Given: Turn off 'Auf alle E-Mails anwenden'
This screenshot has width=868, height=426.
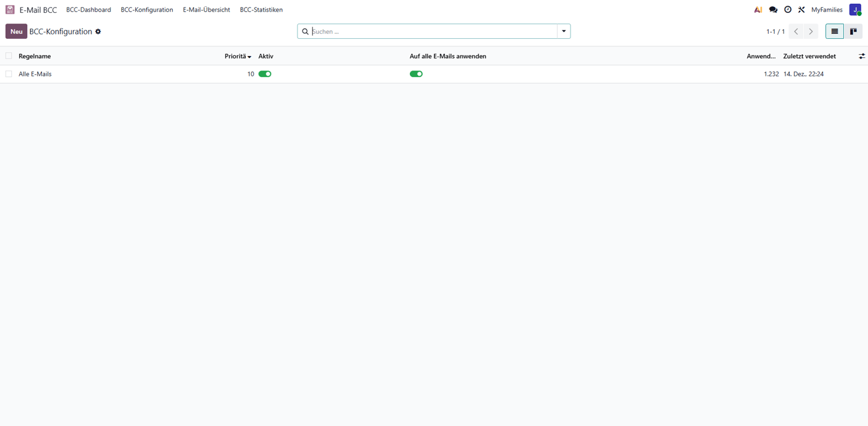Looking at the screenshot, I should [x=416, y=74].
